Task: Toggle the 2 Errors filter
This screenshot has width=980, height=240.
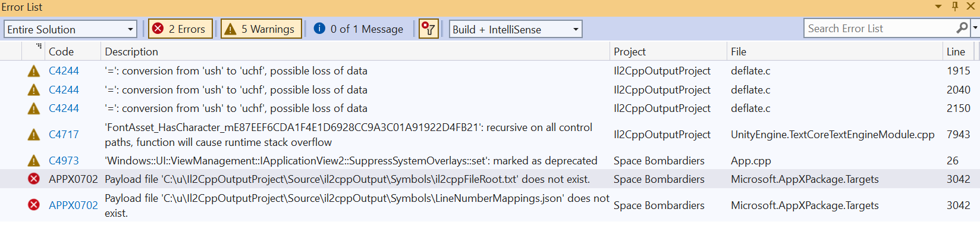Action: tap(180, 29)
